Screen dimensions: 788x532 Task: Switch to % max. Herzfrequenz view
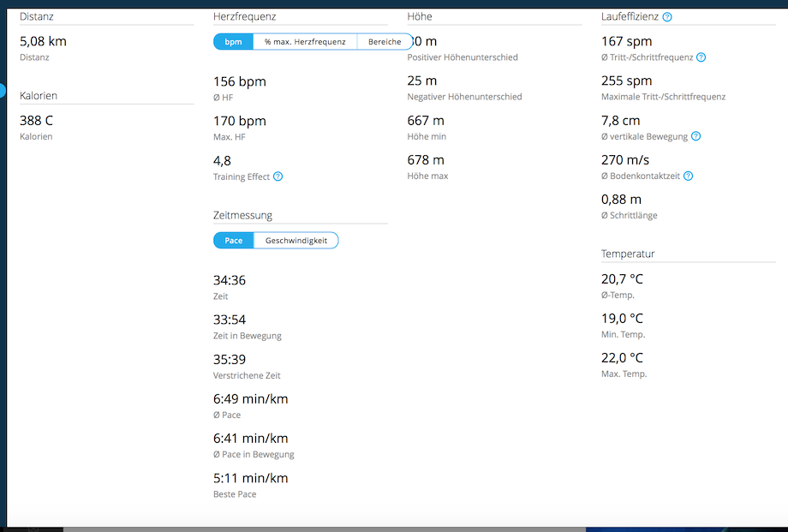point(305,42)
